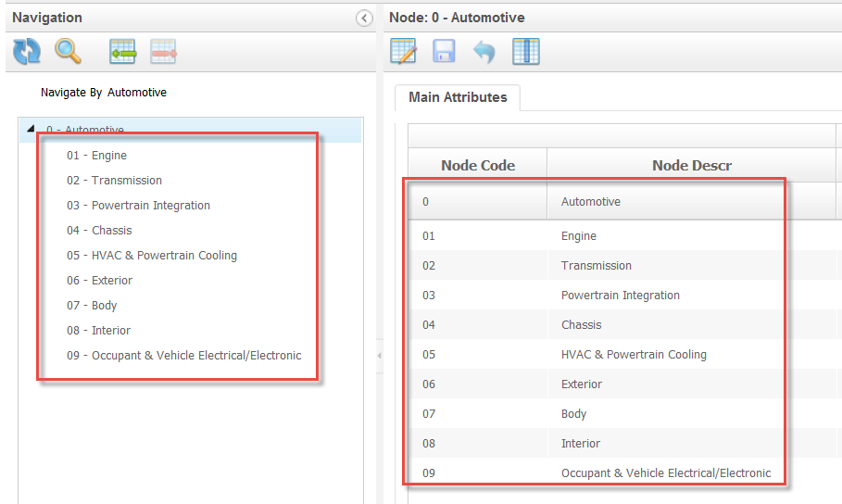The image size is (842, 504).
Task: Click the magnifying glass search icon
Action: (x=68, y=52)
